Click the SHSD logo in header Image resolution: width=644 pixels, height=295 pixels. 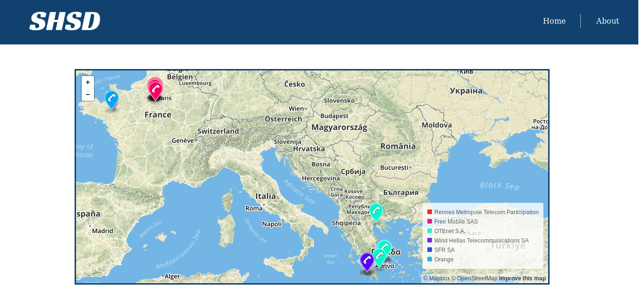(65, 21)
